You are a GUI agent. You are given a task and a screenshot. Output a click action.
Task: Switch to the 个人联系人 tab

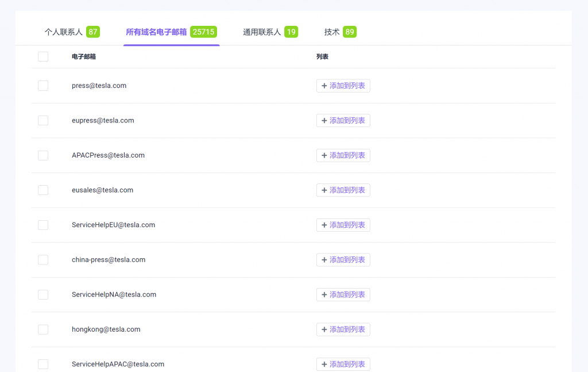point(72,32)
